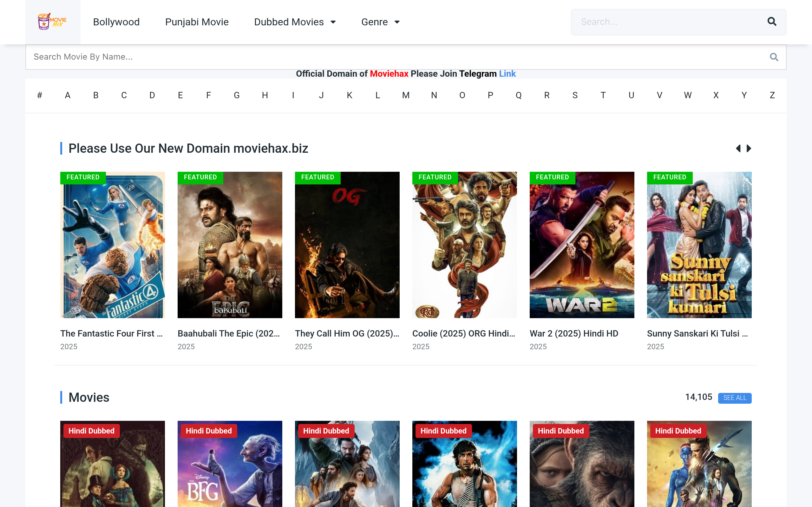Click the right arrow on the featured carousel
The height and width of the screenshot is (507, 812).
pyautogui.click(x=749, y=148)
